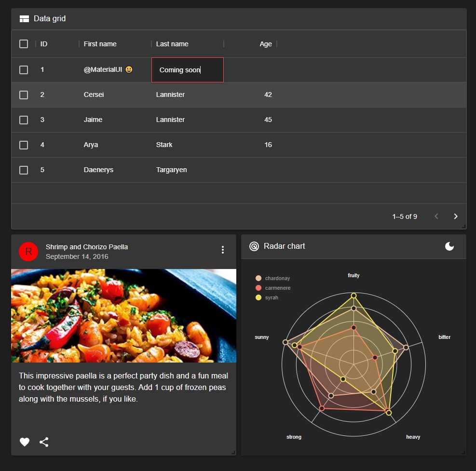Sort by the Age column header
Viewport: 476px width, 471px height.
(x=266, y=44)
